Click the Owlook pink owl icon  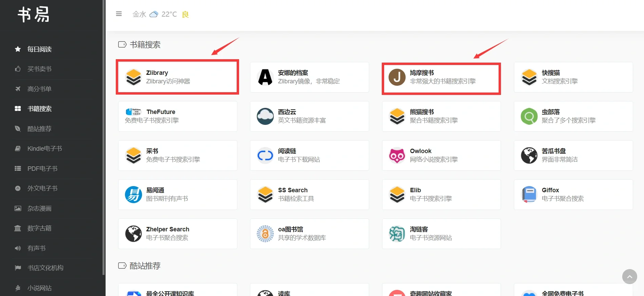tap(397, 155)
